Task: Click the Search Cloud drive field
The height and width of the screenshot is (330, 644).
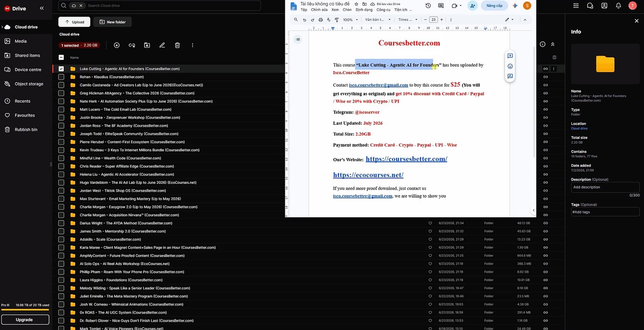Action: pyautogui.click(x=160, y=5)
